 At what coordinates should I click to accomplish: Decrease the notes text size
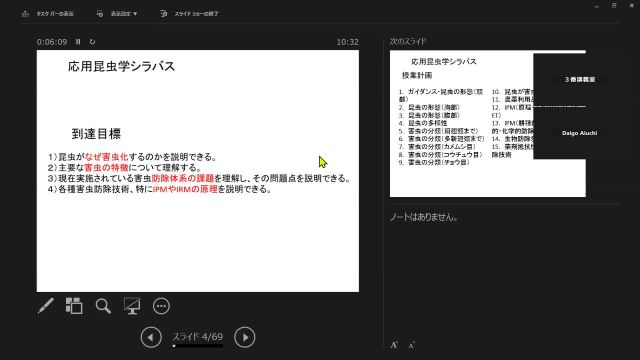click(x=411, y=345)
